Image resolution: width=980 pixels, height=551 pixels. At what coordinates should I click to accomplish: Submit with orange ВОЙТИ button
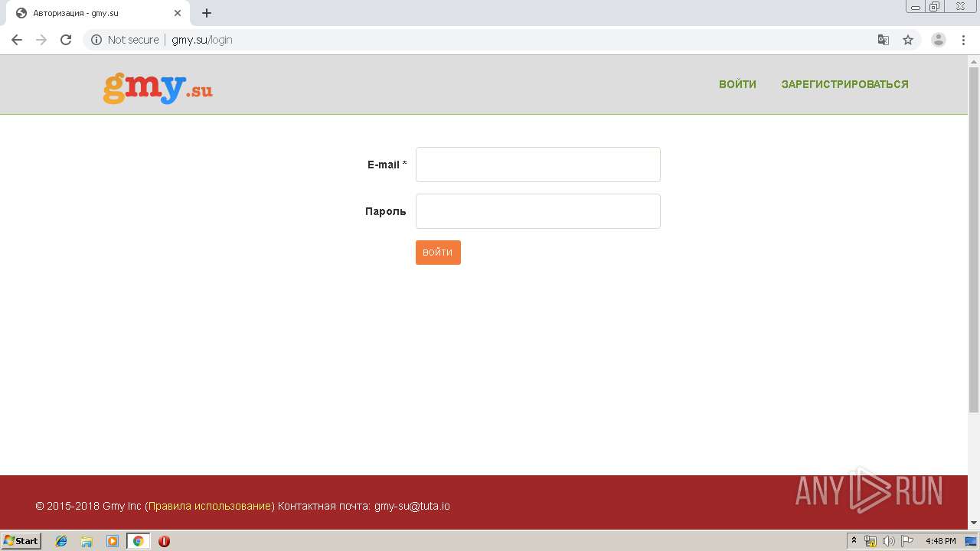point(438,253)
